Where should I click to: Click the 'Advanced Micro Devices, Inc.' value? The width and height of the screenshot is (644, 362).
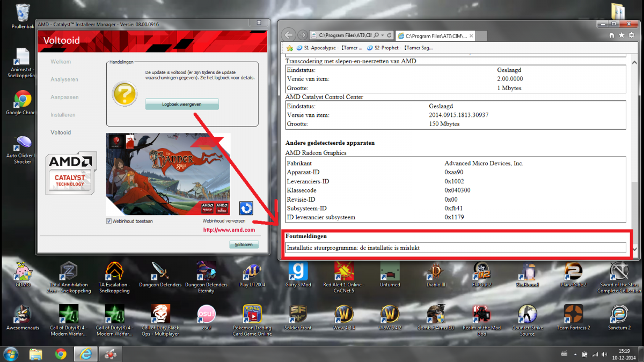pos(484,164)
